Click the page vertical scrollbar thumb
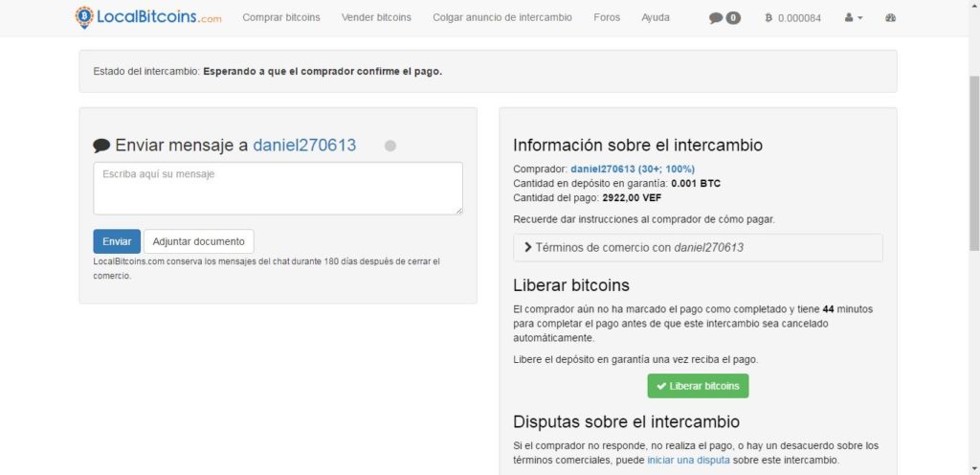 973,163
